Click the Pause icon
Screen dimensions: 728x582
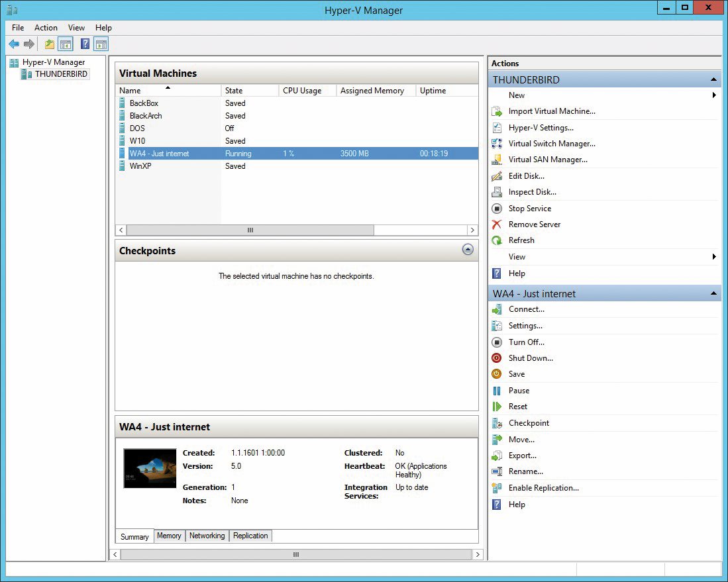coord(497,391)
